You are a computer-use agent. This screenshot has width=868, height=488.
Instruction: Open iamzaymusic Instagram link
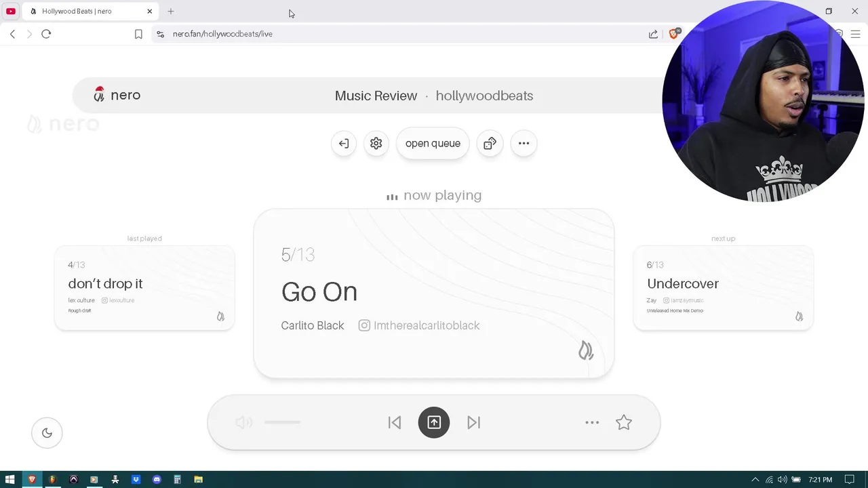(x=684, y=300)
